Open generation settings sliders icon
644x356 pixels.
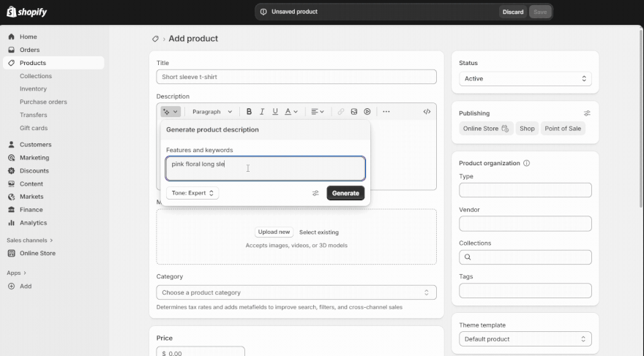click(x=315, y=193)
